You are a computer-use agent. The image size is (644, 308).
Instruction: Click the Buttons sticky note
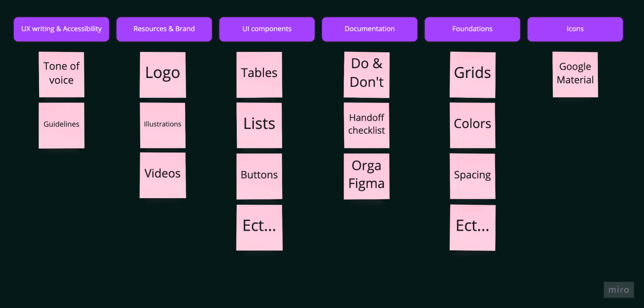pos(259,176)
